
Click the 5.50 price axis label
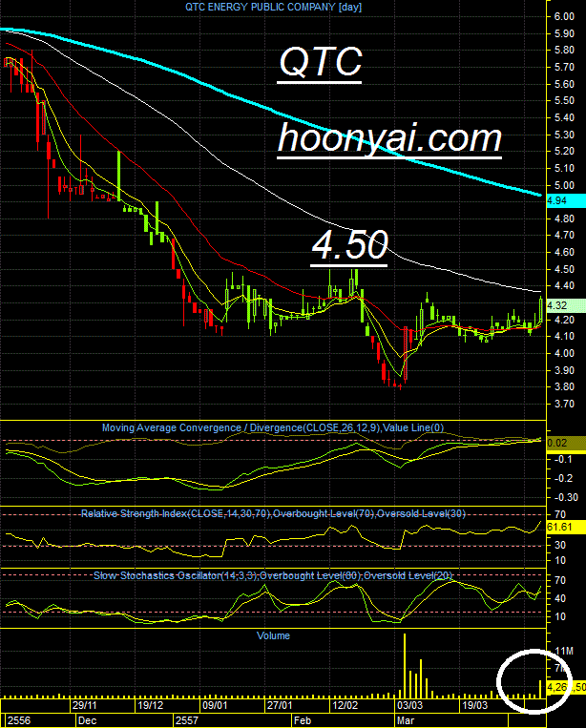(564, 101)
